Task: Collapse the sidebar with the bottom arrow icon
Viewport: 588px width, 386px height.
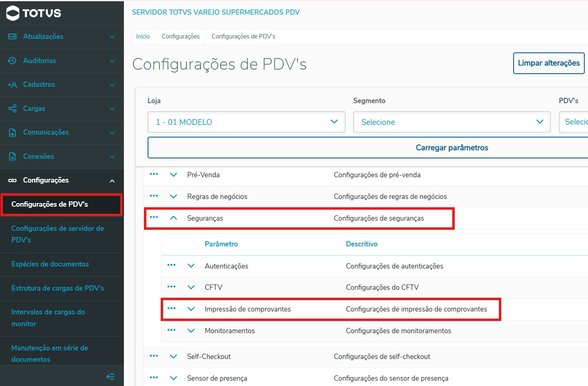Action: pyautogui.click(x=110, y=376)
